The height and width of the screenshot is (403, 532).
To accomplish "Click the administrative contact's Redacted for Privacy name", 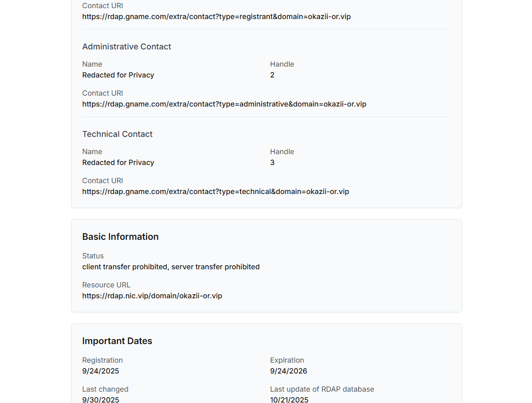I will click(x=118, y=75).
